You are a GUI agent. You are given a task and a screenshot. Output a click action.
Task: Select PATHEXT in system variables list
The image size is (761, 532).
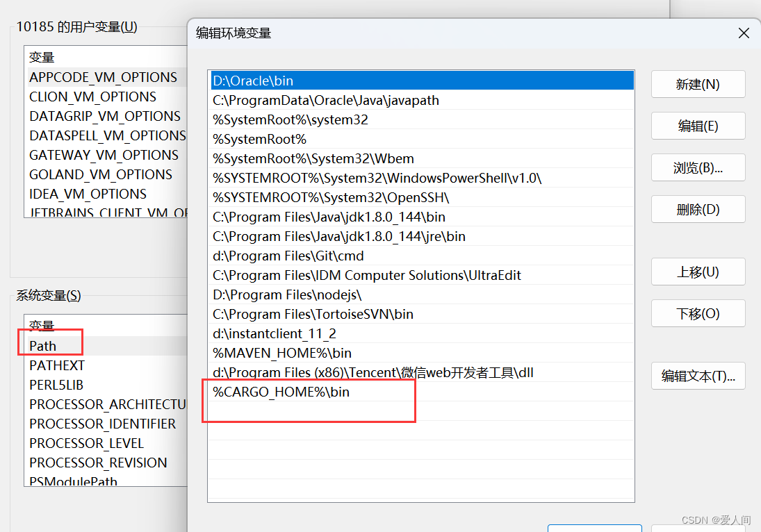(107, 365)
